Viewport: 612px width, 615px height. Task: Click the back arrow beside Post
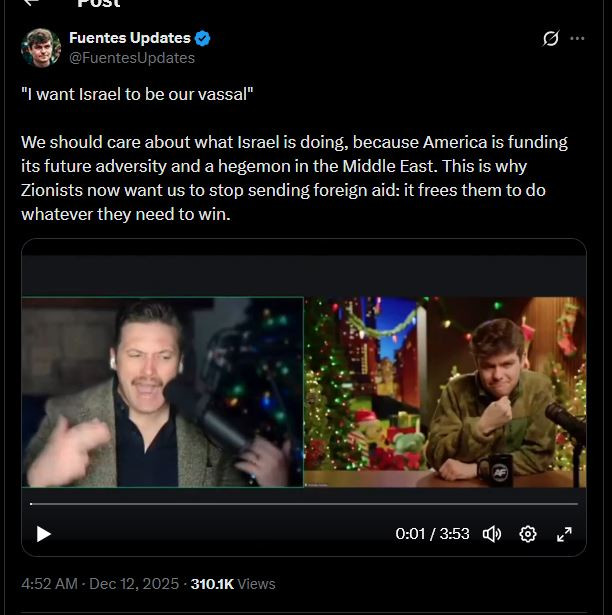pos(31,2)
